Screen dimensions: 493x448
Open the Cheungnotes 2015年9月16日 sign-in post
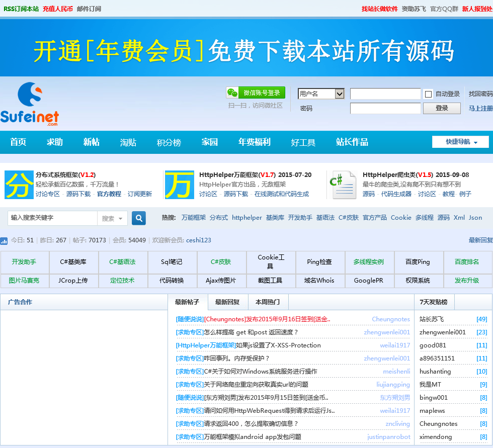point(267,319)
